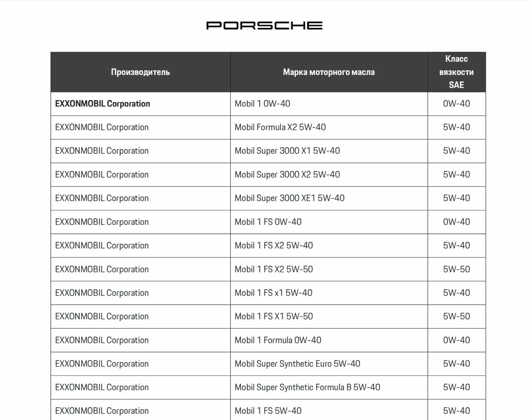Image resolution: width=529 pixels, height=420 pixels.
Task: Select the Mobil Super Synthetic Formula B 5W-40 cell
Action: (x=307, y=387)
